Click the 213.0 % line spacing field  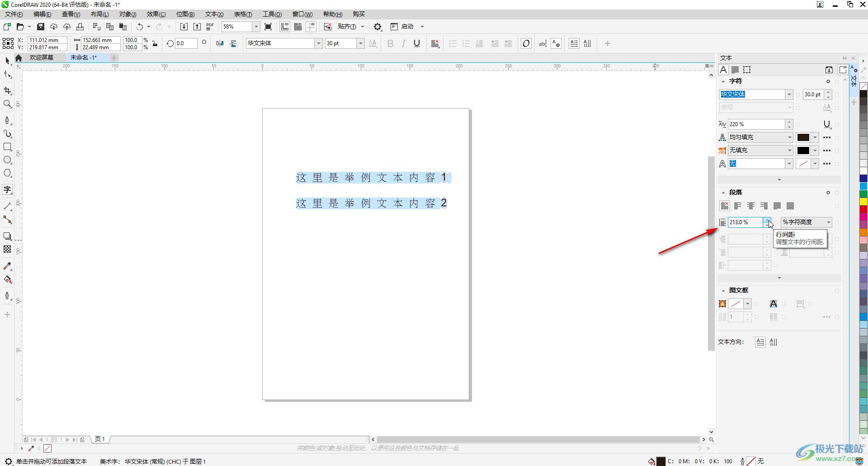[745, 222]
